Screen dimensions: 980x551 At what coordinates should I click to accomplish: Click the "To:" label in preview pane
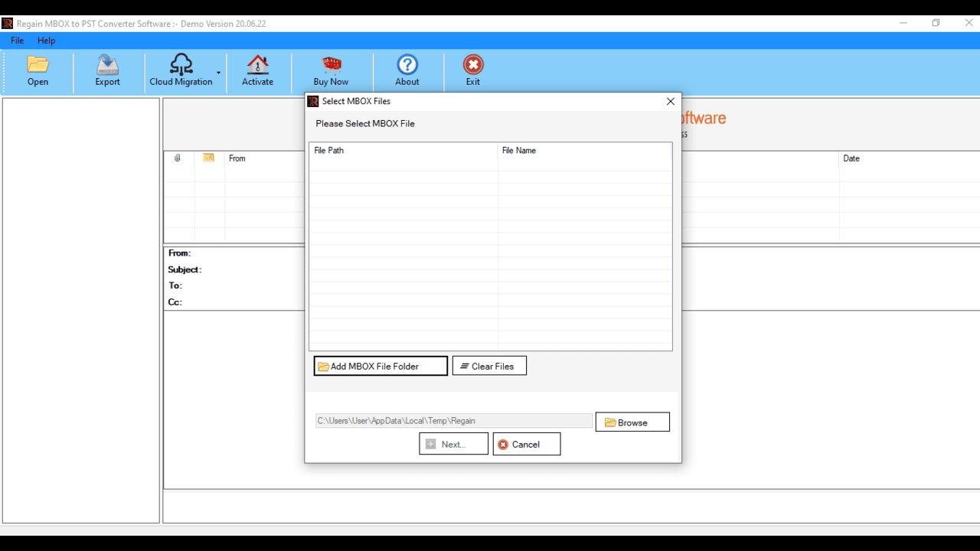pos(175,285)
